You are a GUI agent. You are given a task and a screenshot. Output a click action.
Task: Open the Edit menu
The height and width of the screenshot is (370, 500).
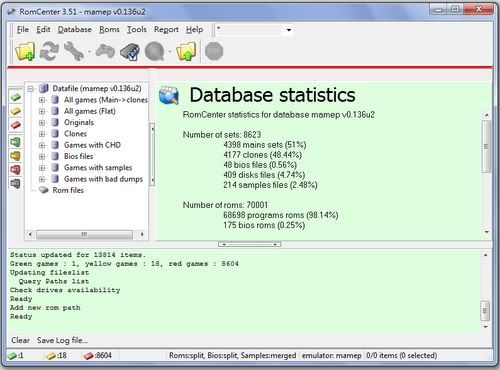tap(43, 30)
